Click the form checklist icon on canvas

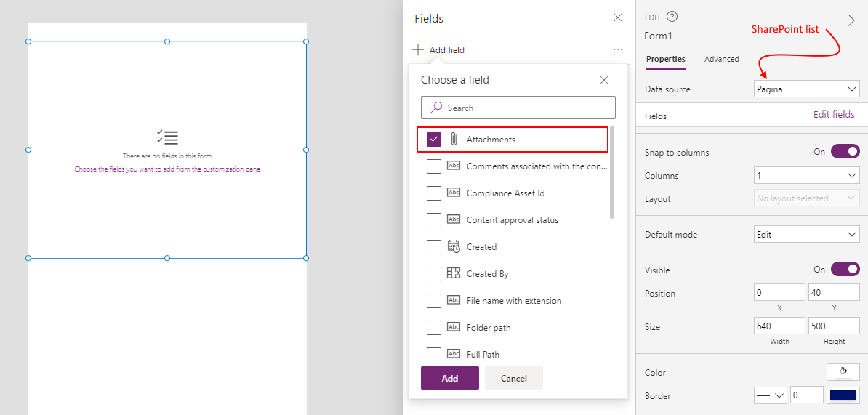pos(167,137)
